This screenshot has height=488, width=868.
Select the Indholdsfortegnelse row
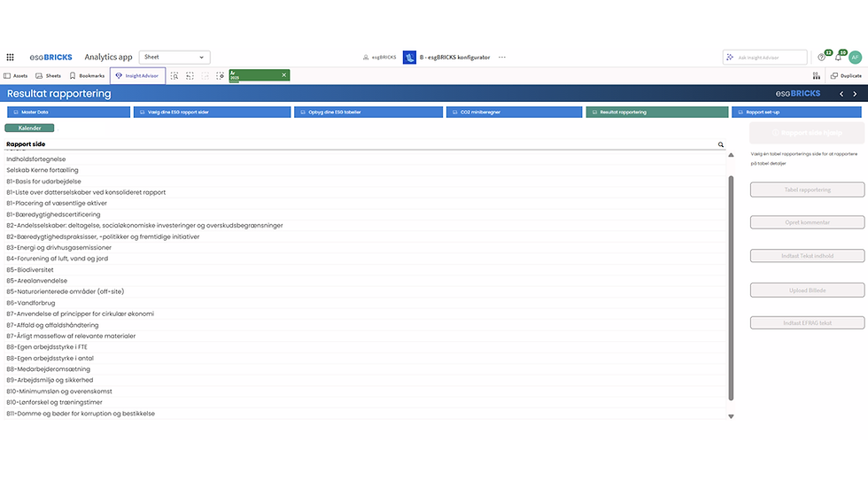365,159
